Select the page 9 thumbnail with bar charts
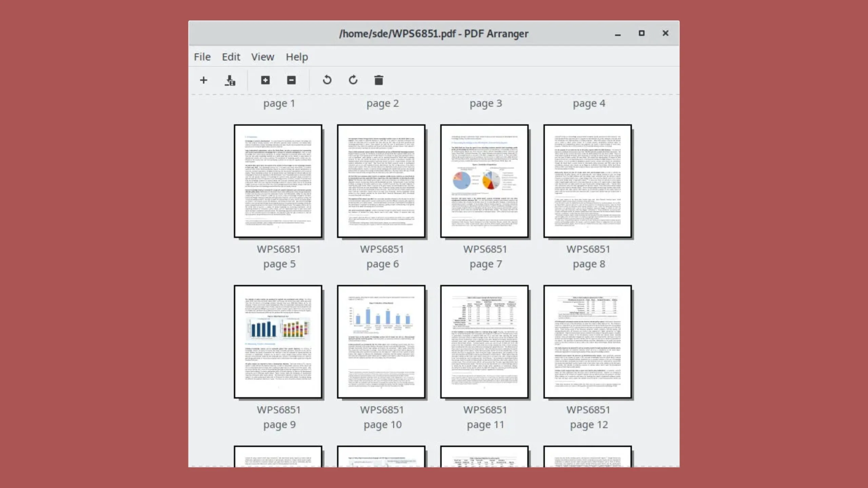 (278, 342)
